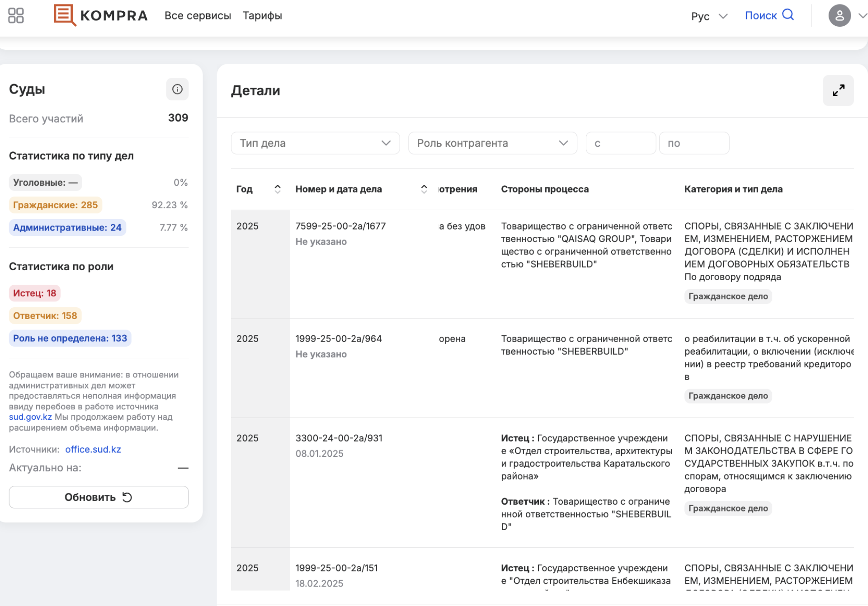
Task: Click the search magnifier icon
Action: [789, 14]
